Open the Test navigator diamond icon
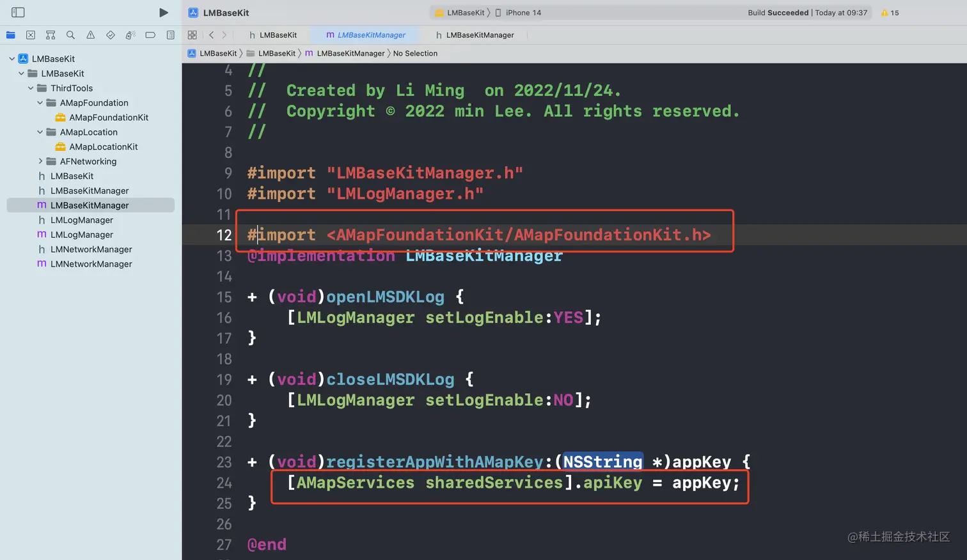967x560 pixels. pyautogui.click(x=111, y=35)
